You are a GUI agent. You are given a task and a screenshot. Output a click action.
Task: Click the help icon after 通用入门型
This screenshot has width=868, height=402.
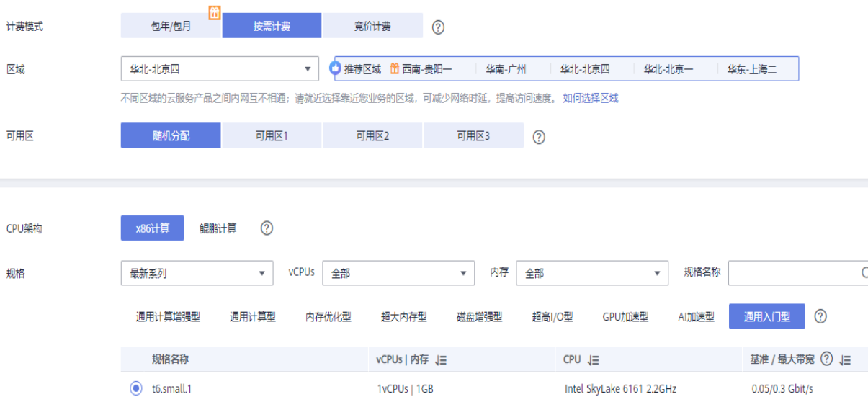point(820,316)
